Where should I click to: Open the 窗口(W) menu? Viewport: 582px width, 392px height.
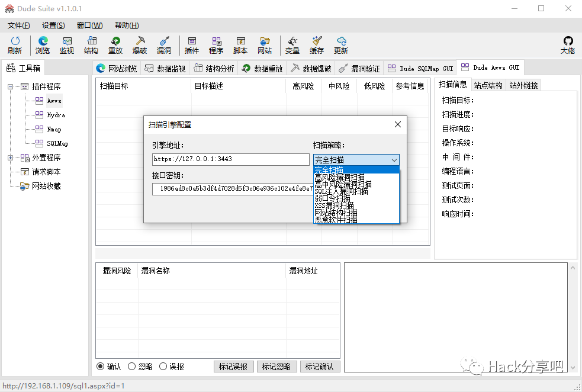tap(89, 25)
